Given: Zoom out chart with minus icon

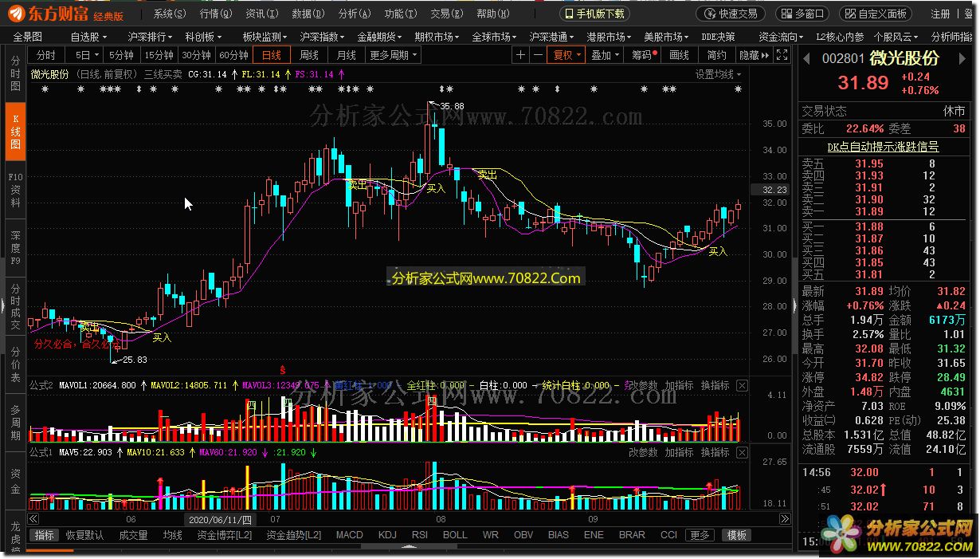Looking at the screenshot, I should pos(538,55).
